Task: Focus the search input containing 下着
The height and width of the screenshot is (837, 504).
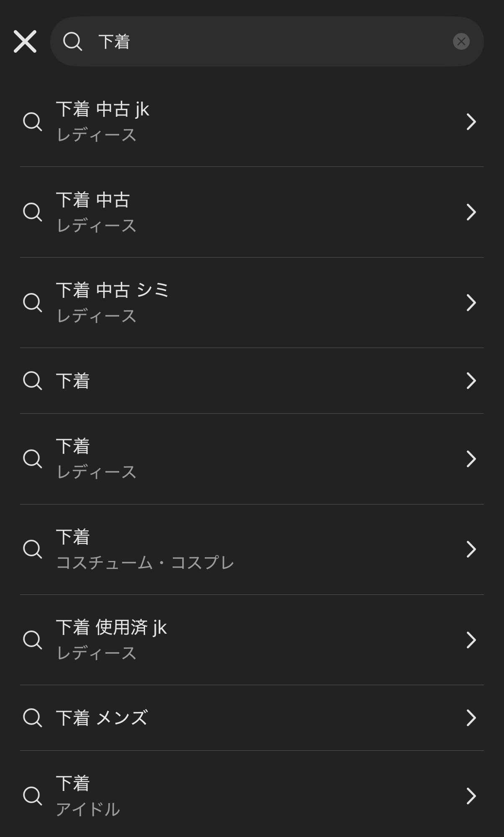Action: 267,41
